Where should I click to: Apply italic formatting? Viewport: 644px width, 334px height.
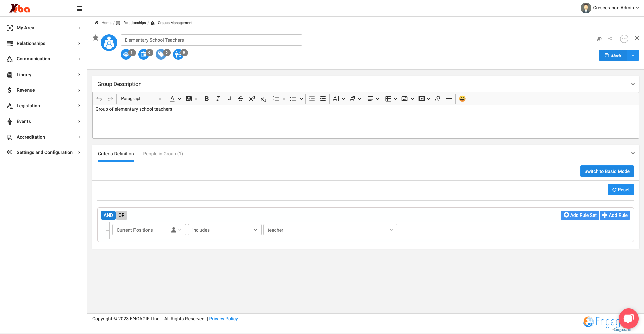pos(218,99)
